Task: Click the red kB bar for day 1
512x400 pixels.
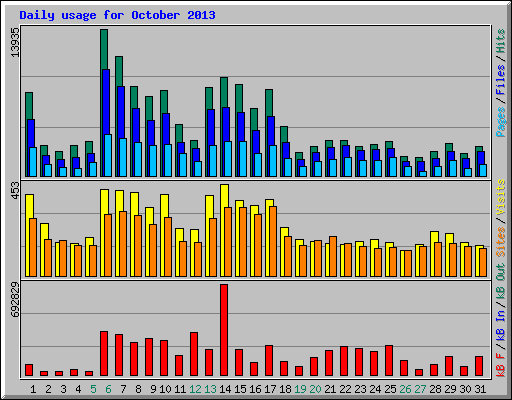Action: coord(29,370)
